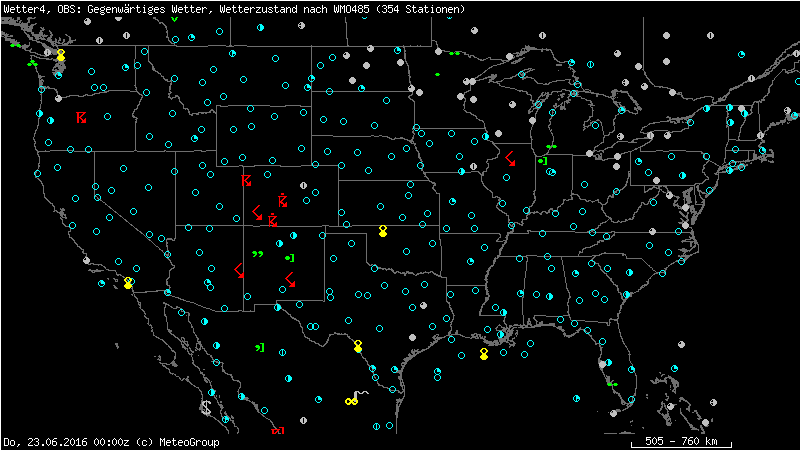Select the green rain symbol on Washington's Olympic coast
Viewport: 800px width, 450px height.
click(33, 64)
